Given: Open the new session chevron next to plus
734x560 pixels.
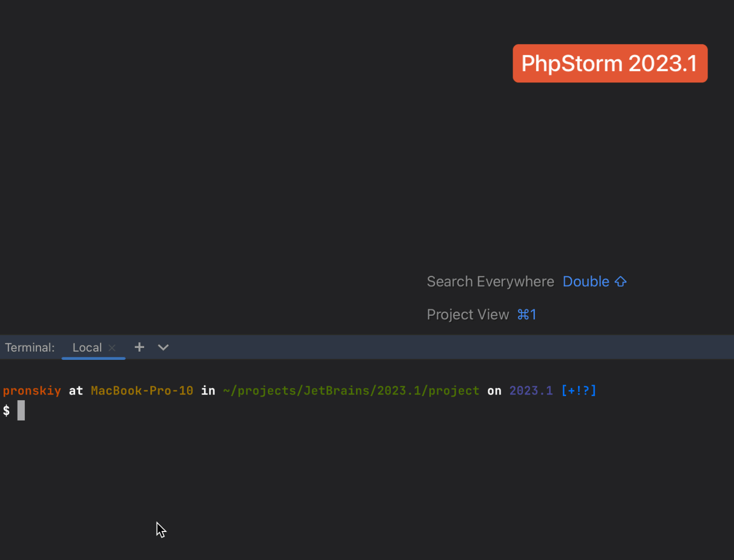Looking at the screenshot, I should click(x=163, y=348).
